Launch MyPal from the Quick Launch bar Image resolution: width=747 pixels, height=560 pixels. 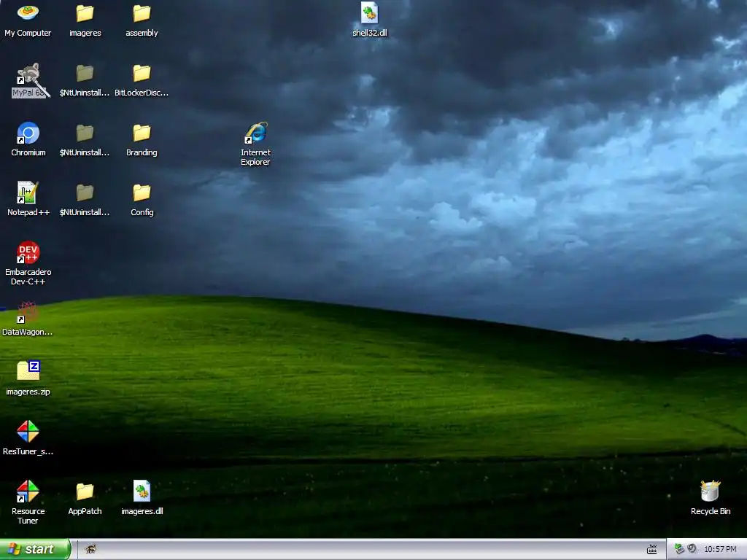pos(90,549)
